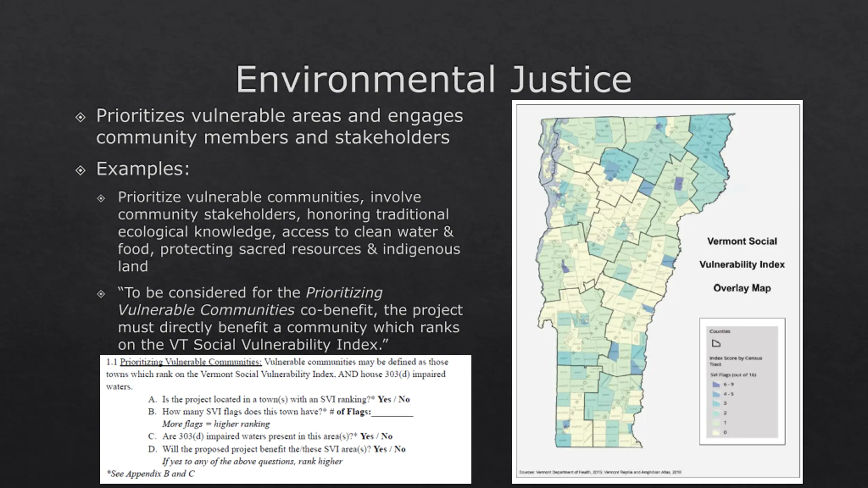Select the 2 flags legend swatch
This screenshot has height=488, width=868.
pyautogui.click(x=716, y=413)
